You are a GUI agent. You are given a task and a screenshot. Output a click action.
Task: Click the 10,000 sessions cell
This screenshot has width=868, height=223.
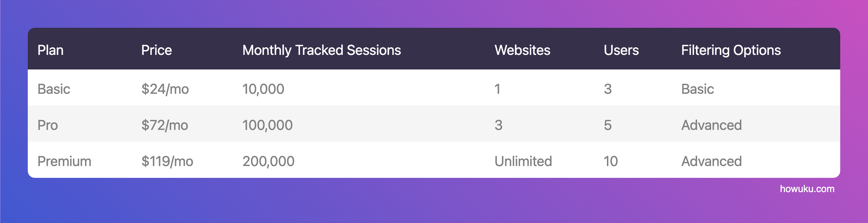pos(263,89)
